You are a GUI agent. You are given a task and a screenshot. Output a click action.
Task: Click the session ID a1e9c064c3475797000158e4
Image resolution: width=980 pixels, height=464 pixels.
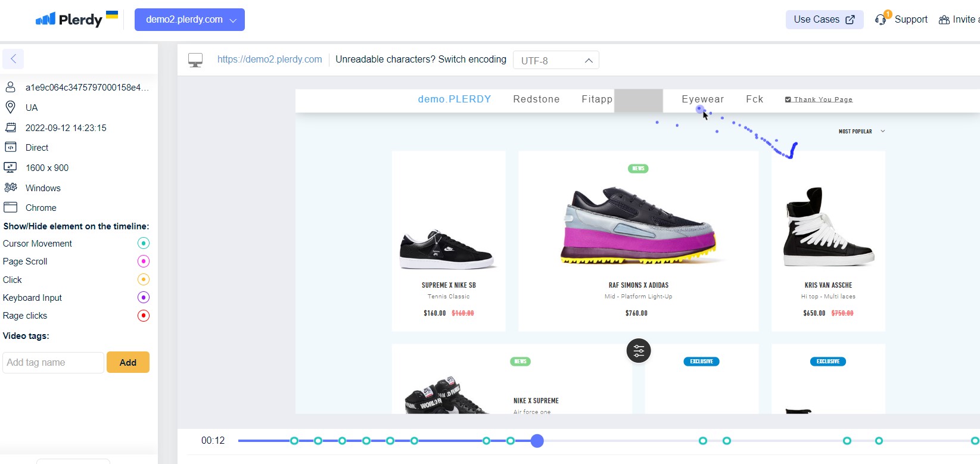87,88
